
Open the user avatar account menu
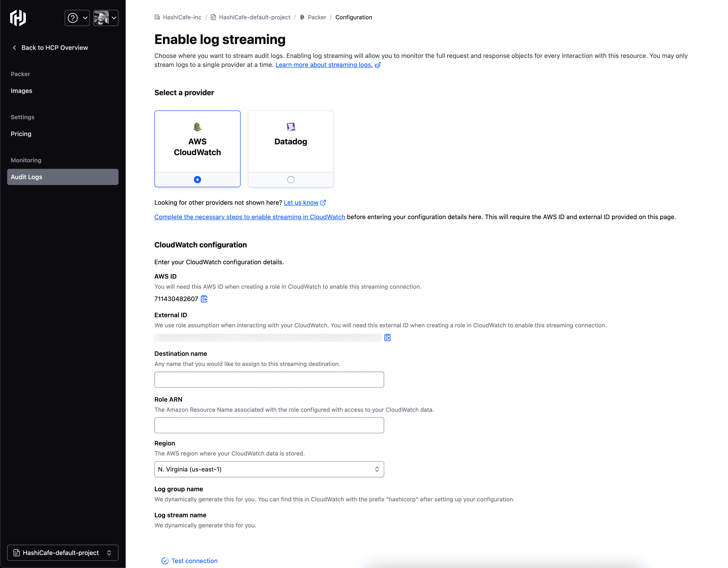(x=106, y=18)
